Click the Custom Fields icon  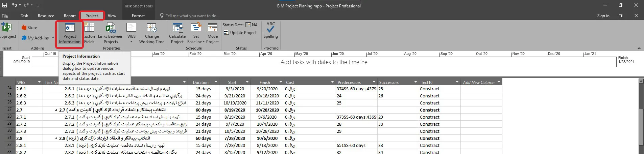click(89, 34)
